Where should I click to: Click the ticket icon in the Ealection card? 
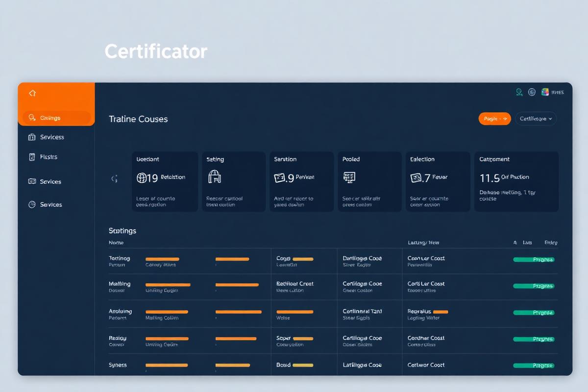[416, 177]
